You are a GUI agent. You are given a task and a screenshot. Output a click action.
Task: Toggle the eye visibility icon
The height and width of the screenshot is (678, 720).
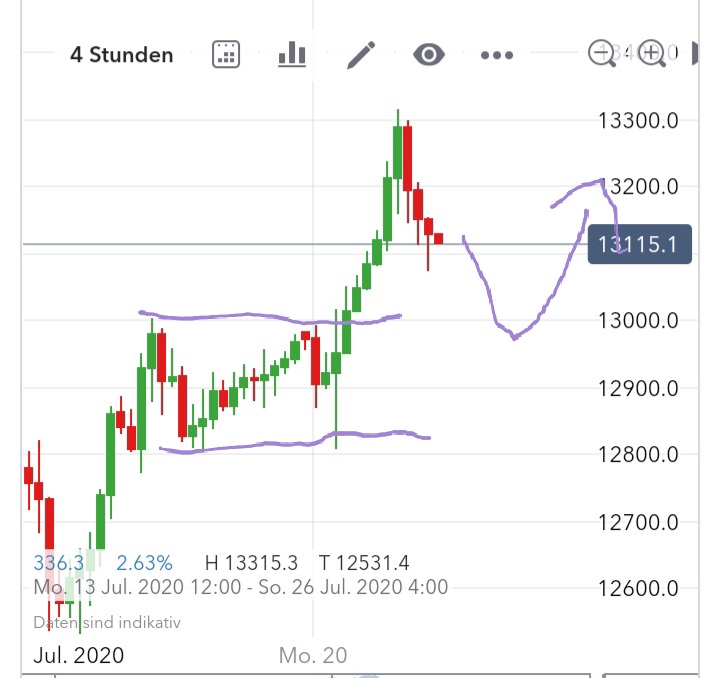pyautogui.click(x=429, y=55)
